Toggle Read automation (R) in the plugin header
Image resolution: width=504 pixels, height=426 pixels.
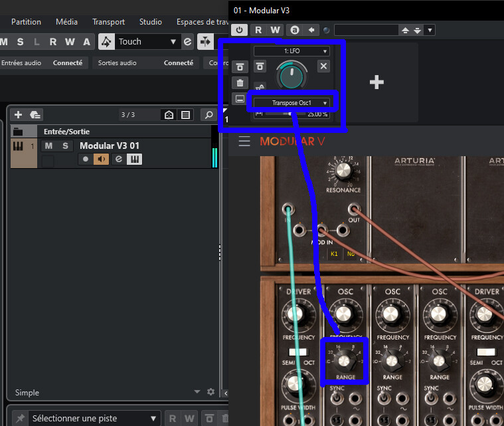[x=258, y=30]
